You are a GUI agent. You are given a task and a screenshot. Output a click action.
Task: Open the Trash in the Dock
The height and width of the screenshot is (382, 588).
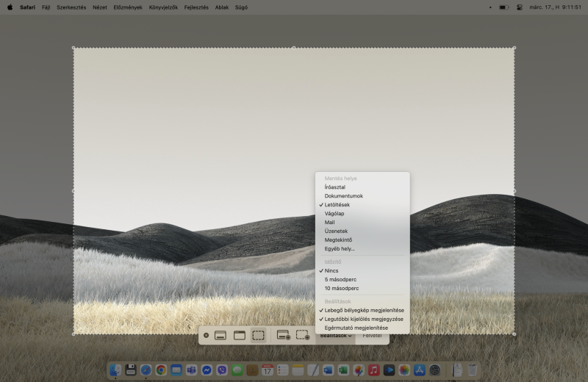point(472,370)
